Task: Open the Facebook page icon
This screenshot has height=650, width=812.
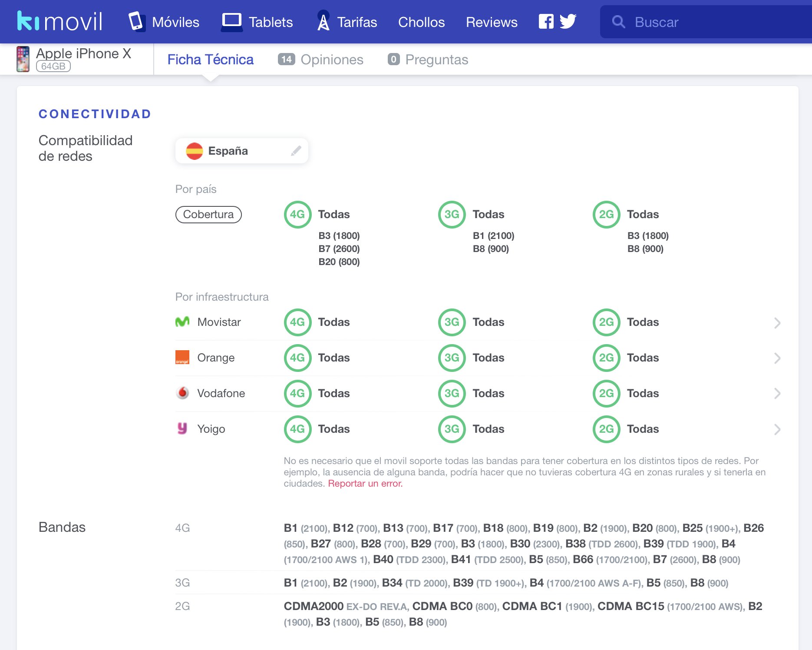Action: point(546,21)
